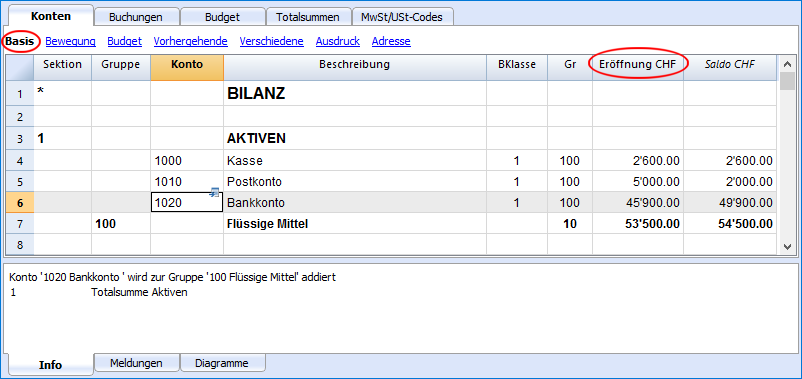The image size is (802, 379).
Task: Click the Eröffnung value 45'900.00
Action: pos(638,203)
